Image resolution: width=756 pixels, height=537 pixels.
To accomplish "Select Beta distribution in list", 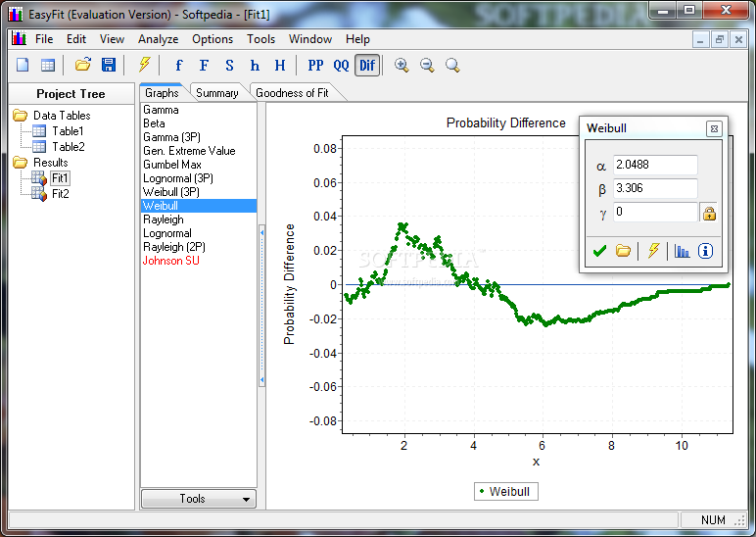I will pos(199,123).
